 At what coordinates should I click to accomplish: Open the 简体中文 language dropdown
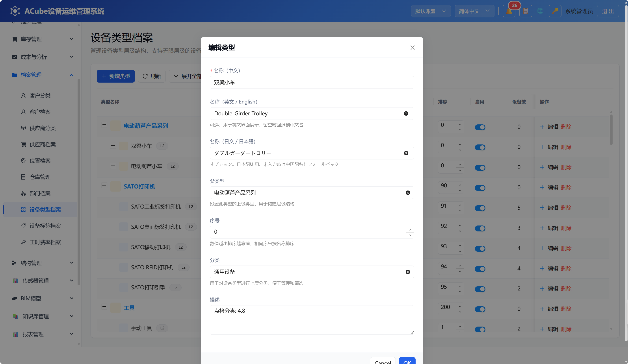coord(474,11)
